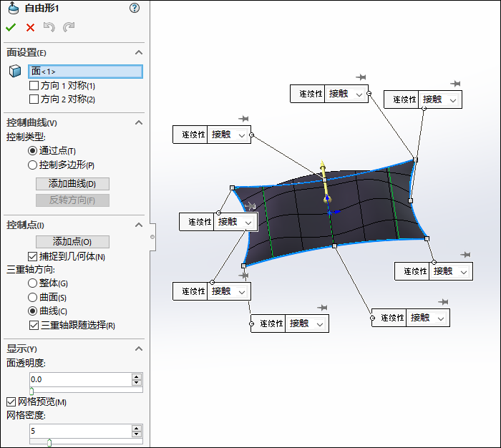501x448 pixels.
Task: Click the 网格密度 slider handle
Action: coord(49,442)
